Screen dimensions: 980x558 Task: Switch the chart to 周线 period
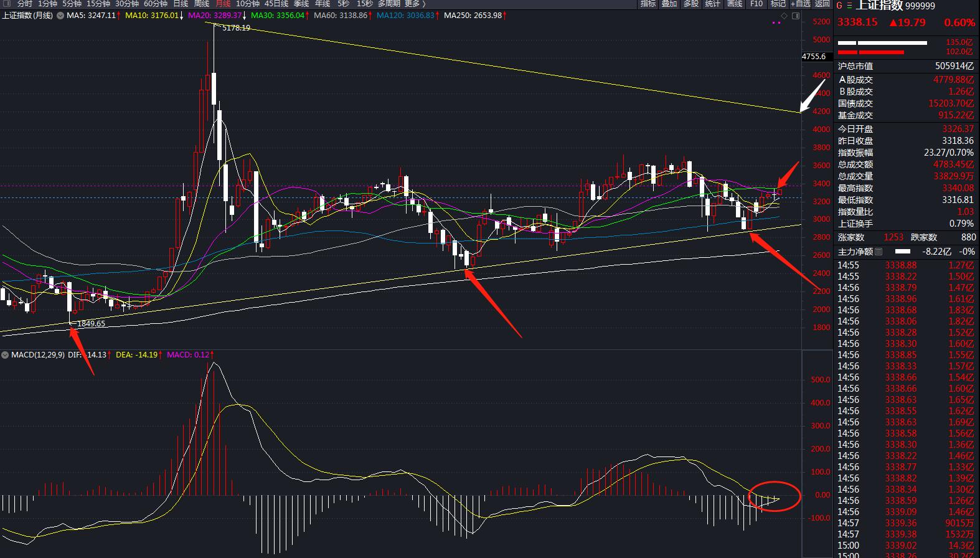pos(201,4)
